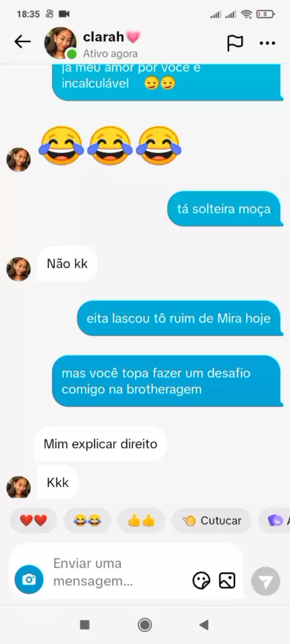This screenshot has height=644, width=290.
Task: Focus the 'Enviar uma mensagem' input field
Action: click(119, 572)
